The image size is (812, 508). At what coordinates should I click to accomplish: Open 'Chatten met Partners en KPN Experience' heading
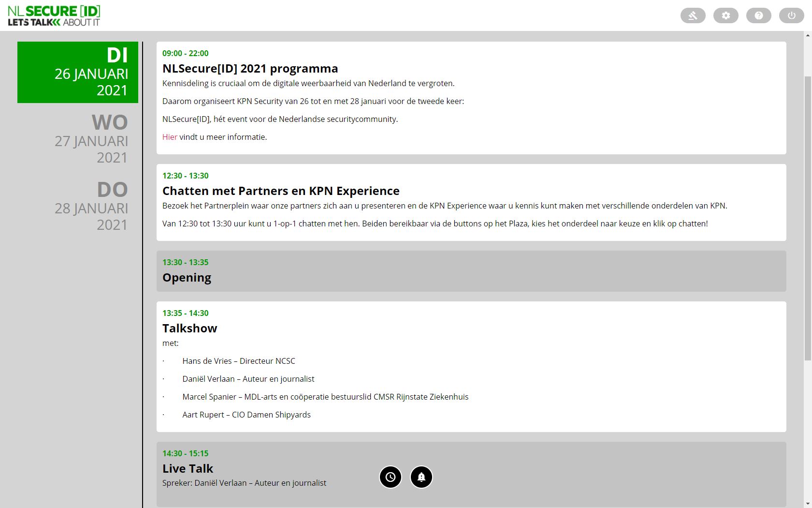[x=281, y=191]
